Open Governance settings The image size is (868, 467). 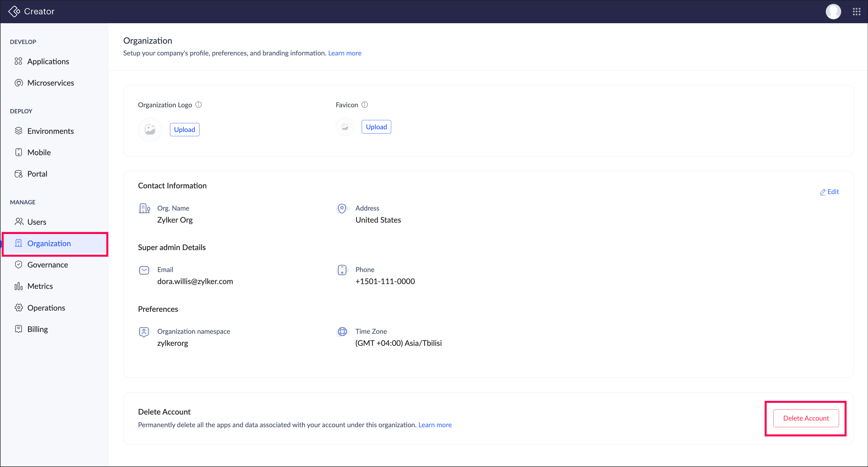click(48, 265)
